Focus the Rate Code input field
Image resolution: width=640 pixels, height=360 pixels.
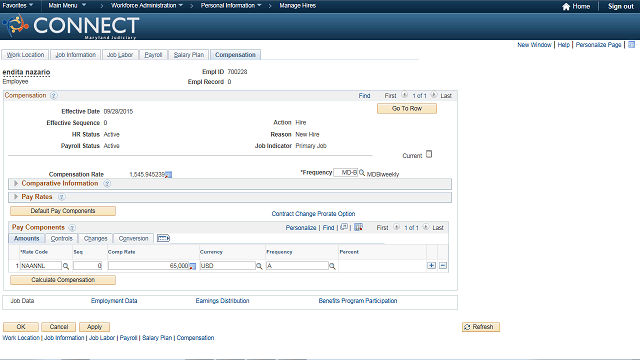click(x=41, y=266)
